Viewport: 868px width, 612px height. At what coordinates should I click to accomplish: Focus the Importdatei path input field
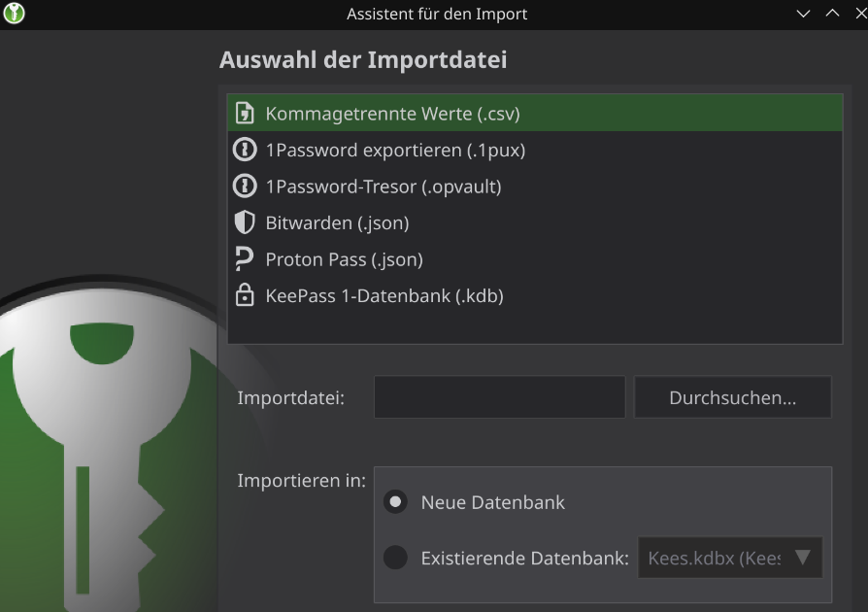(499, 397)
